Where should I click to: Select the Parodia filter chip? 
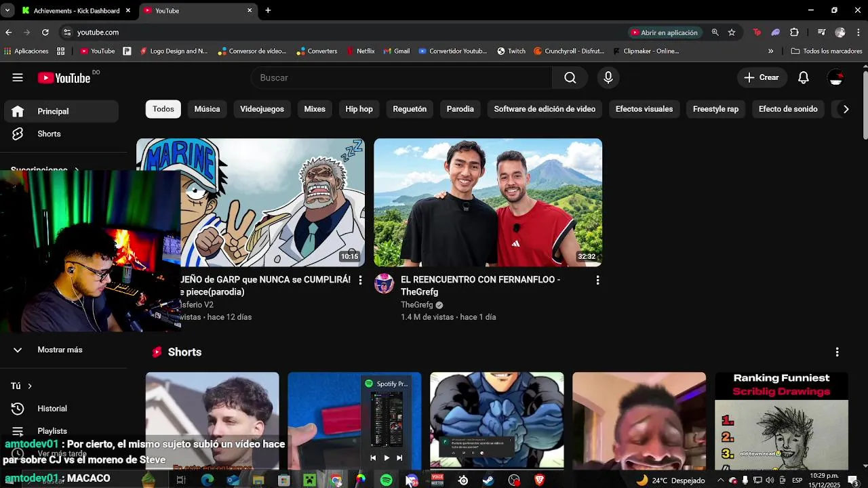click(x=460, y=109)
